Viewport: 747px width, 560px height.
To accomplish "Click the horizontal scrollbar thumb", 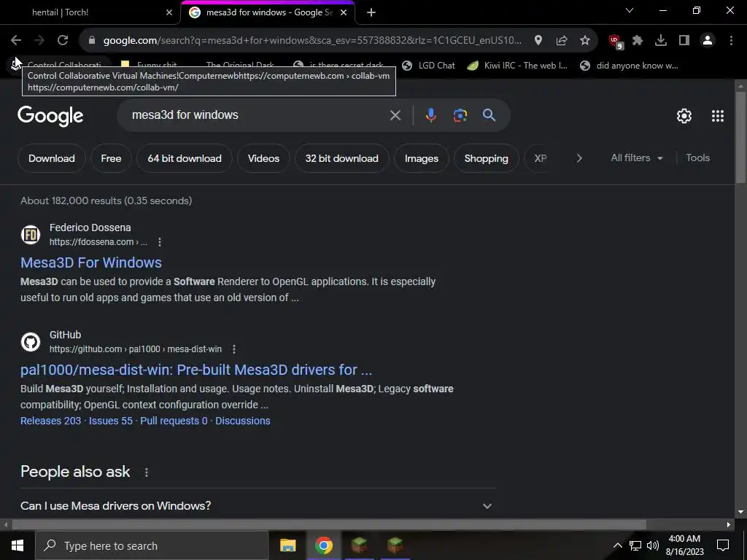I will pos(329,525).
